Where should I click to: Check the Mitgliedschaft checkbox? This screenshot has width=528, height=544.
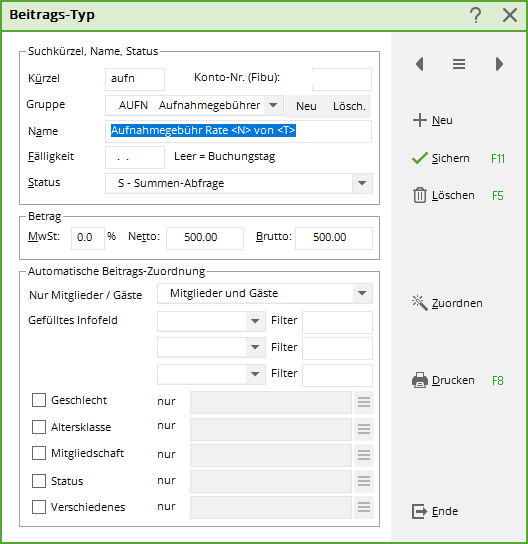click(x=39, y=453)
